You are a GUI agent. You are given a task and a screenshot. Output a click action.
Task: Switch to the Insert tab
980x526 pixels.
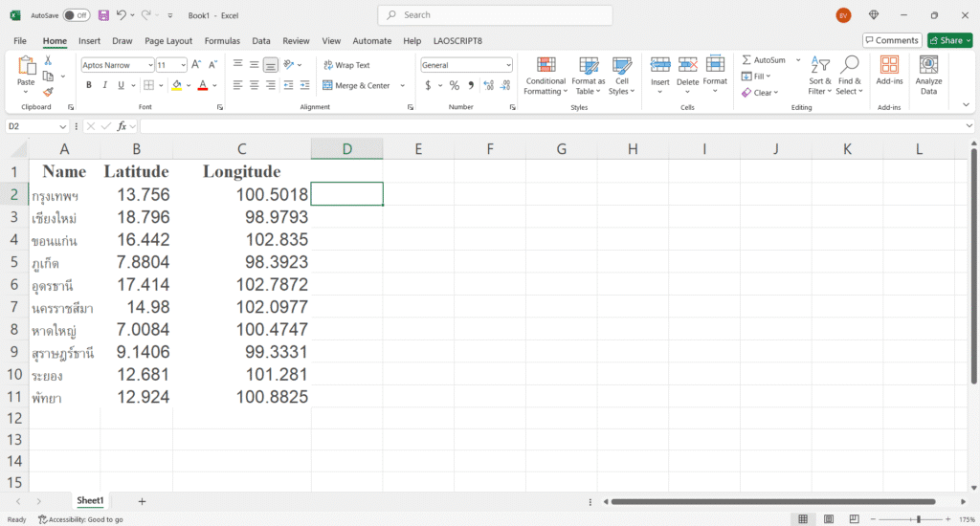coord(89,40)
